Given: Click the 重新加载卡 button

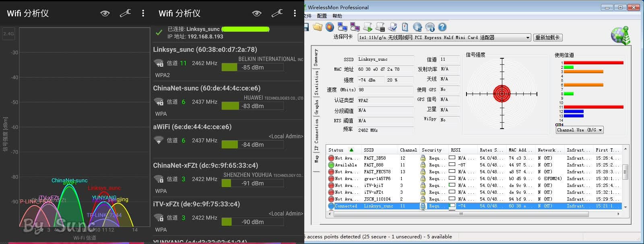Looking at the screenshot, I should pyautogui.click(x=547, y=37).
